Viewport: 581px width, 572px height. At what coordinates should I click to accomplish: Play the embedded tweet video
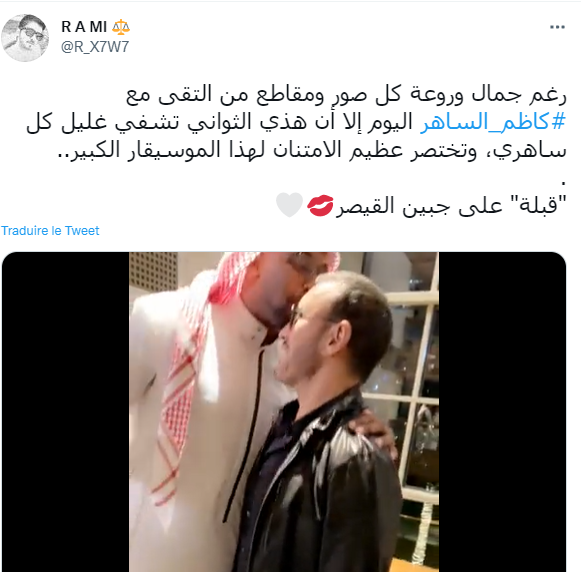[284, 412]
